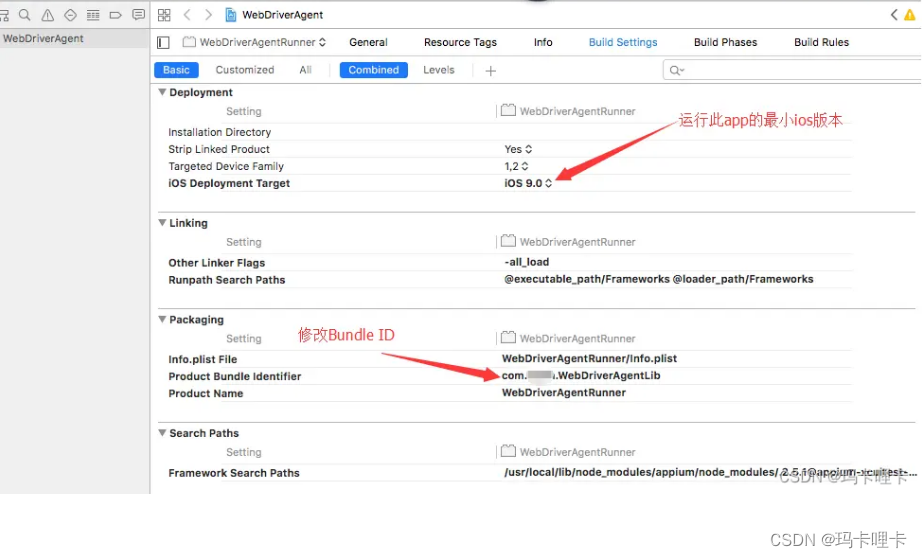Select the Customized settings filter
The height and width of the screenshot is (558, 922).
click(x=245, y=70)
